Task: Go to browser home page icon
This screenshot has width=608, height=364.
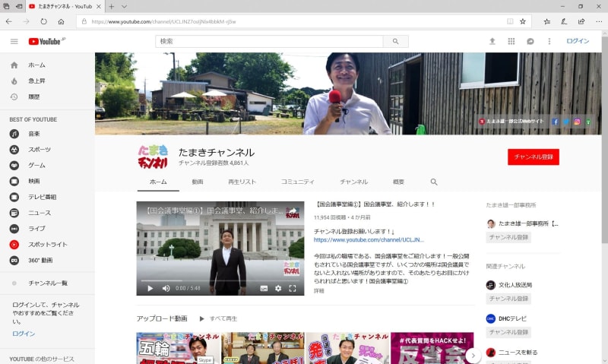Action: (62, 22)
